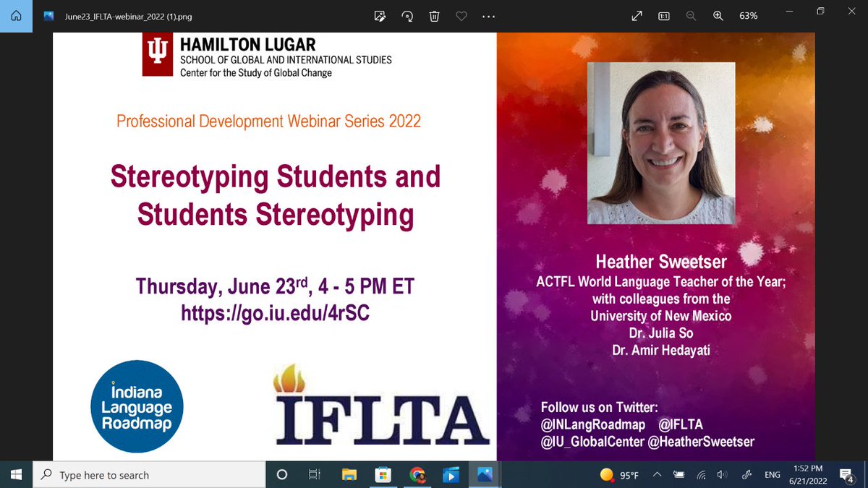Image resolution: width=868 pixels, height=488 pixels.
Task: Open the ENG input language selector
Action: [771, 474]
